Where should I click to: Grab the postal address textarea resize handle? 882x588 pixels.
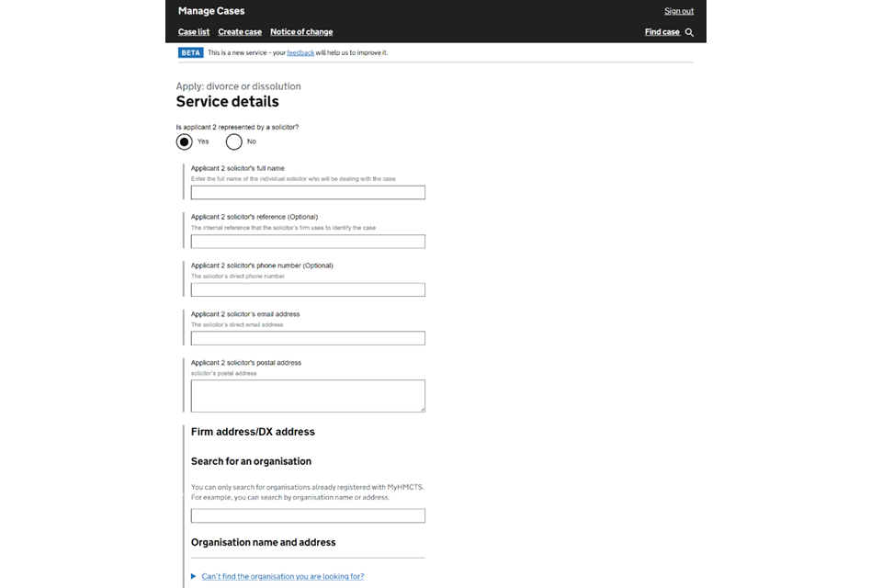tap(422, 409)
